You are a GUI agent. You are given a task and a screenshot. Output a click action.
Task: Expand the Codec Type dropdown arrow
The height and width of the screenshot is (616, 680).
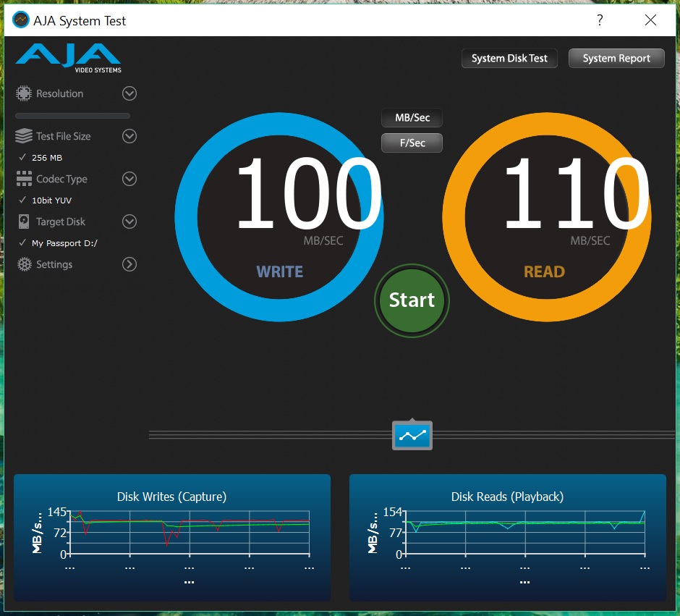pyautogui.click(x=129, y=179)
